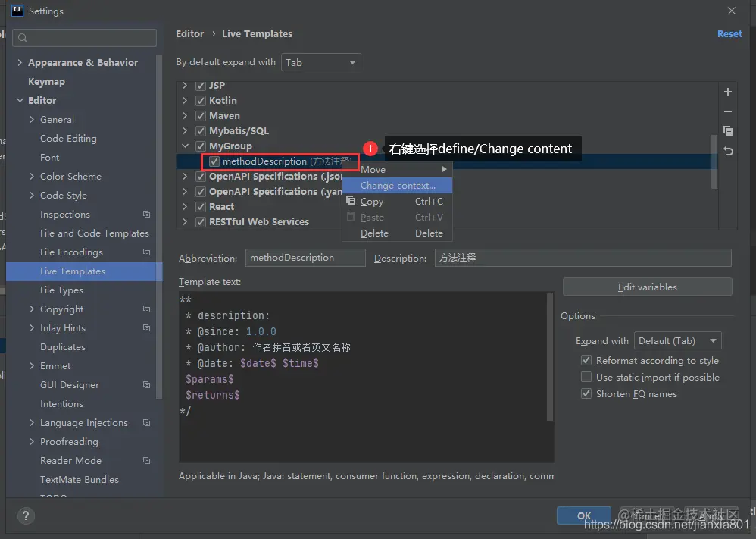Toggle the Mybatis/SQL group checkbox
The image size is (756, 539).
coord(201,130)
